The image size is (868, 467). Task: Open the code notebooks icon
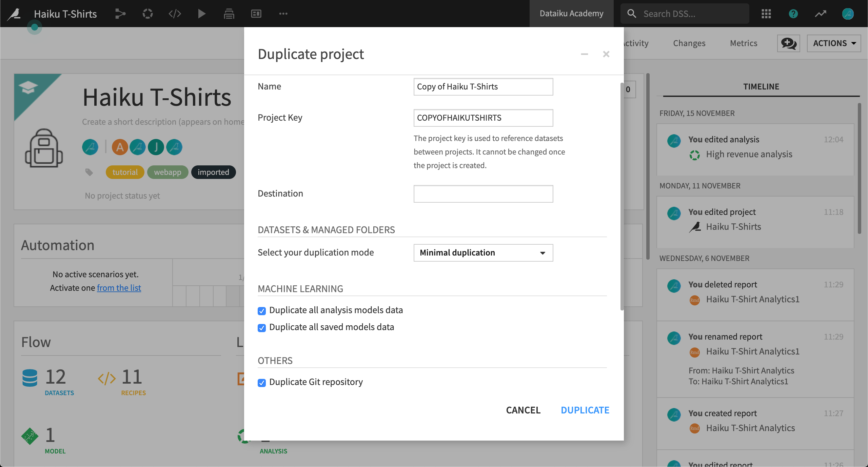coord(175,14)
